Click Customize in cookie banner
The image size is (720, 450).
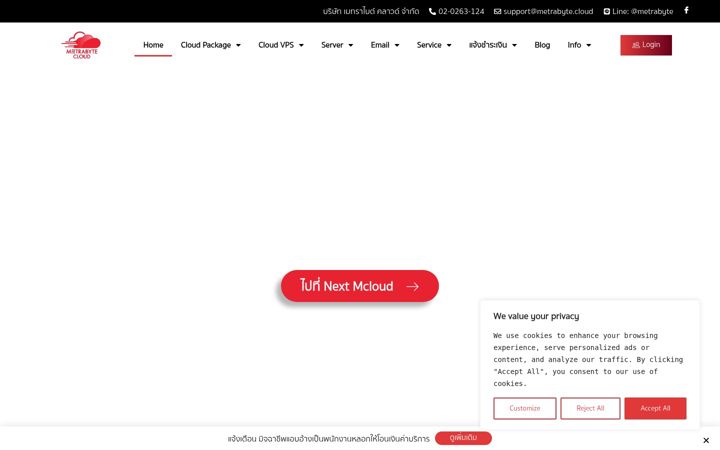525,408
